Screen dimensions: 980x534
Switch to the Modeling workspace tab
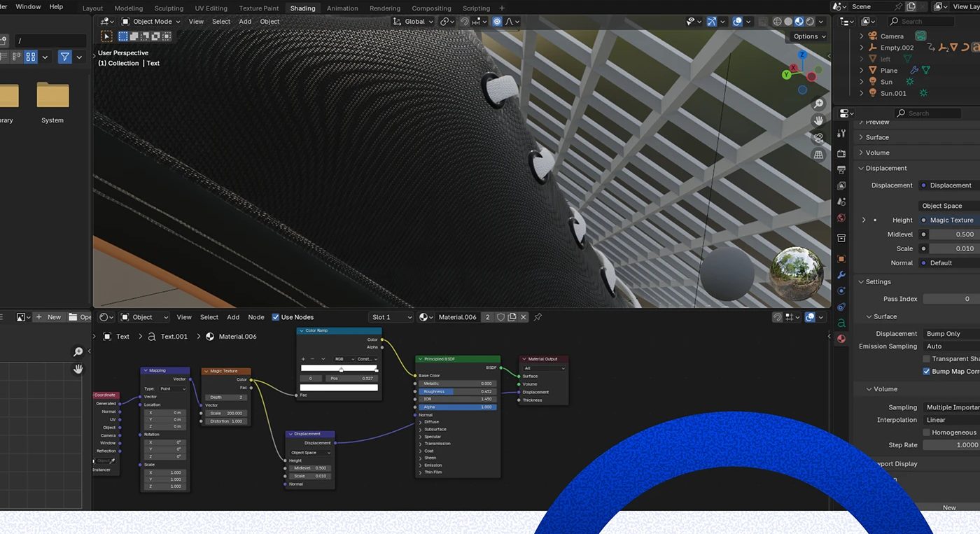[x=129, y=8]
